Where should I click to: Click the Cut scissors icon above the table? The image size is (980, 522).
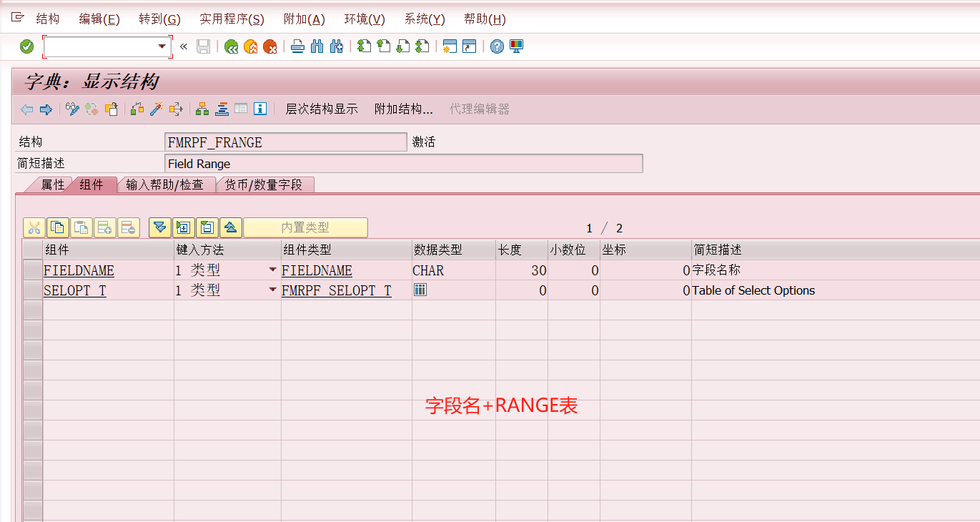point(33,227)
